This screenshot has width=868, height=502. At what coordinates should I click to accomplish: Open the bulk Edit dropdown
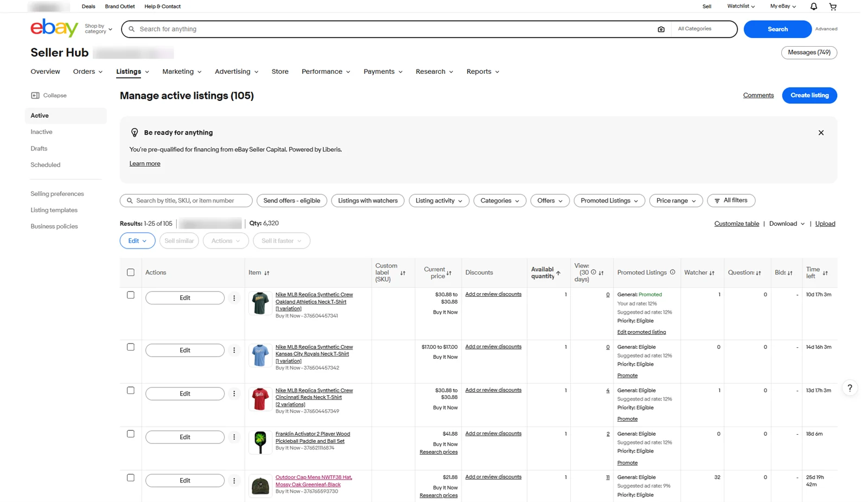pyautogui.click(x=137, y=241)
